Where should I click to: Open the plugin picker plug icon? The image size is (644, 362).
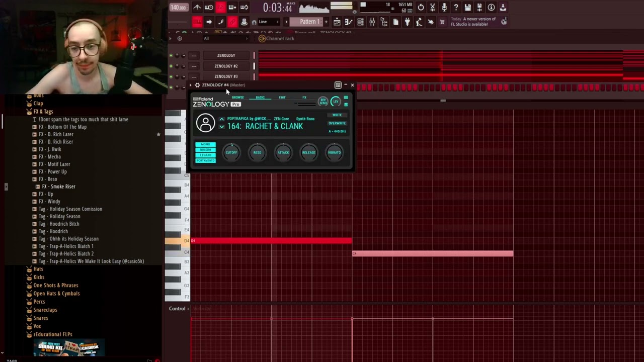pos(407,22)
